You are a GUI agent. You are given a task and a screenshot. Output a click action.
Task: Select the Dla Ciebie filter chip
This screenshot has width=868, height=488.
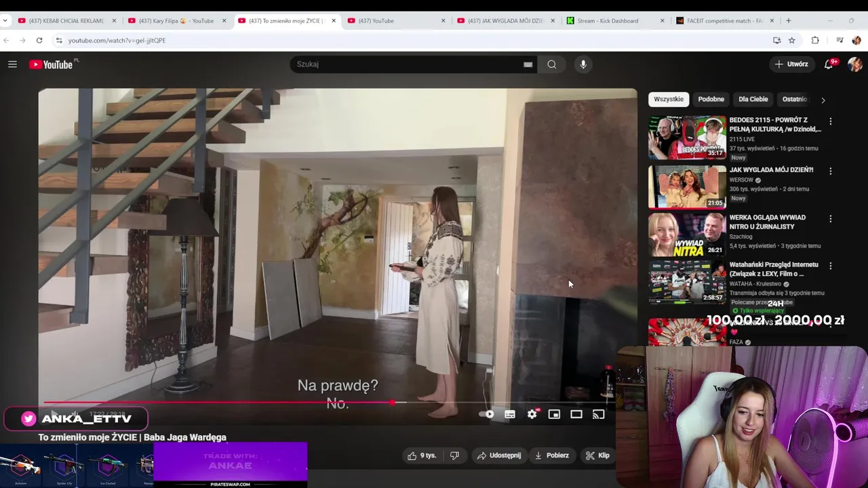tap(753, 99)
